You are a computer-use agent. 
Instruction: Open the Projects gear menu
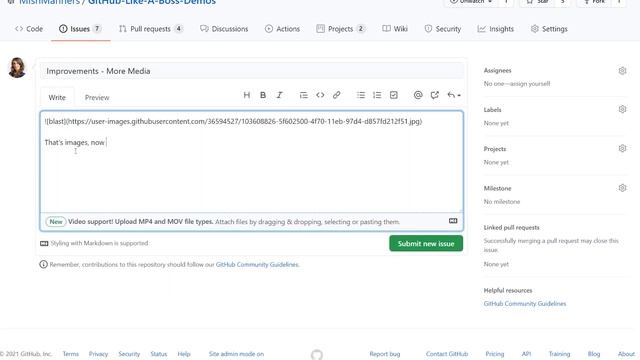click(x=622, y=148)
